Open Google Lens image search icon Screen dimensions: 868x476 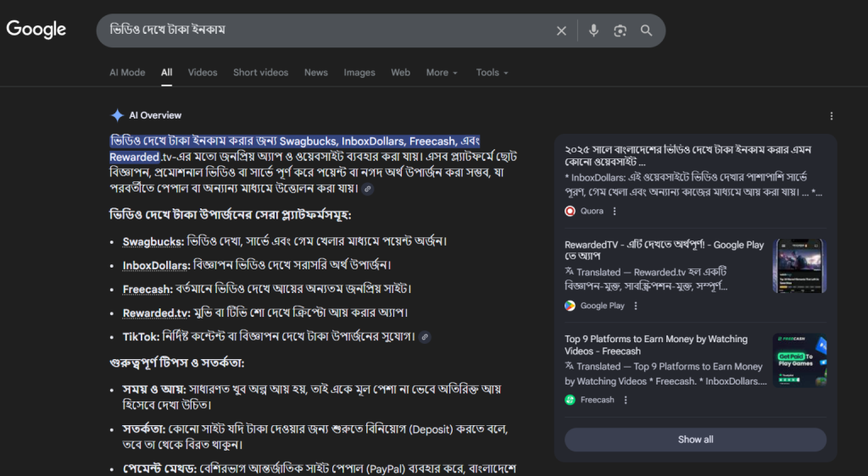click(620, 31)
